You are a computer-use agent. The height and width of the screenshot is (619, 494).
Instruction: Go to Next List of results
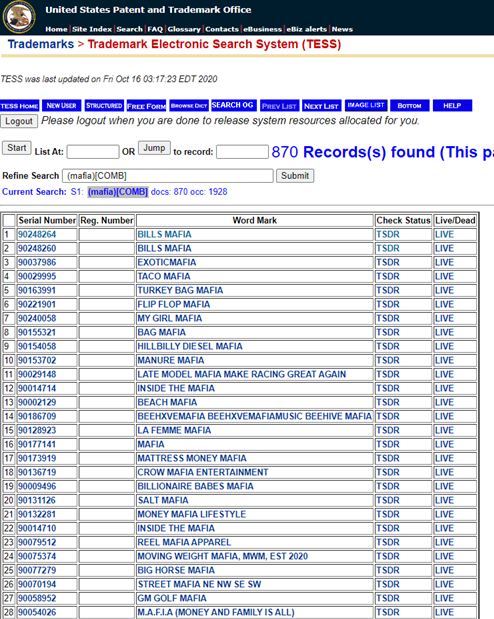point(321,106)
